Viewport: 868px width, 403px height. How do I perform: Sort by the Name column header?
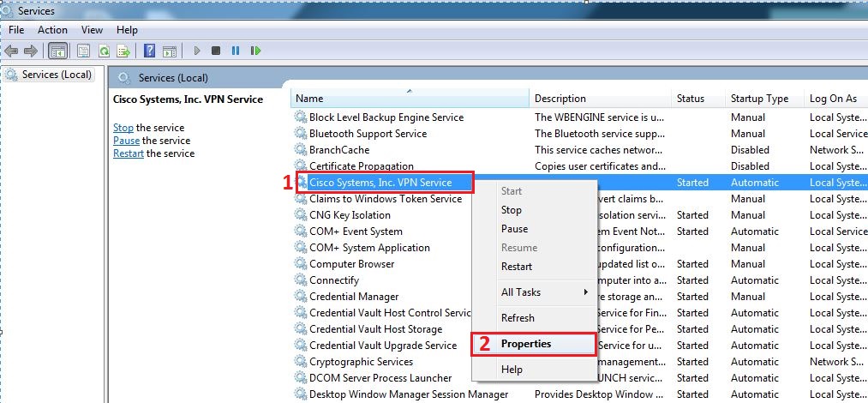pos(410,99)
